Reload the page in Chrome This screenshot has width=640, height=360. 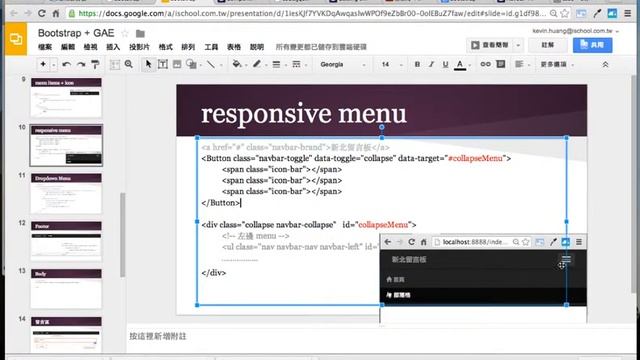click(x=42, y=13)
